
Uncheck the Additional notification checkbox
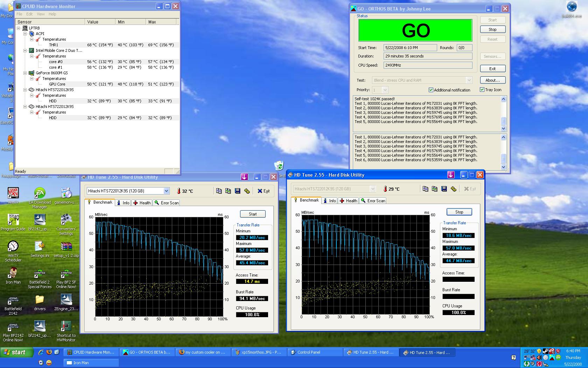431,90
